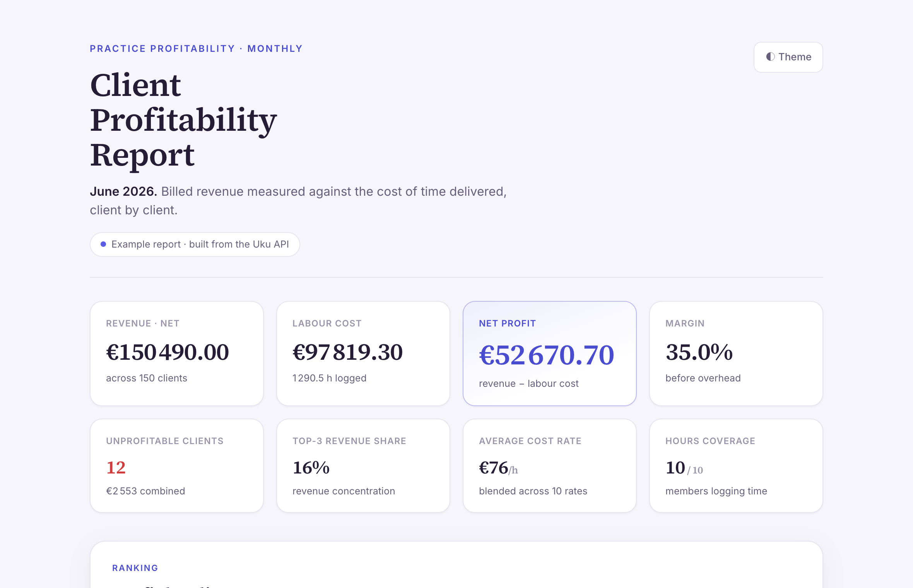Click 'Practice Profitability · Monthly' overline
The image size is (913, 588).
196,49
